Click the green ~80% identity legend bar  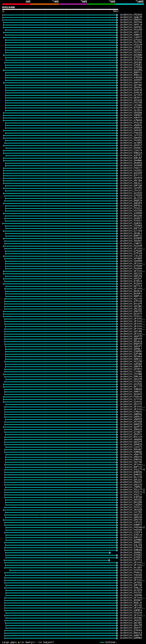point(101,4)
